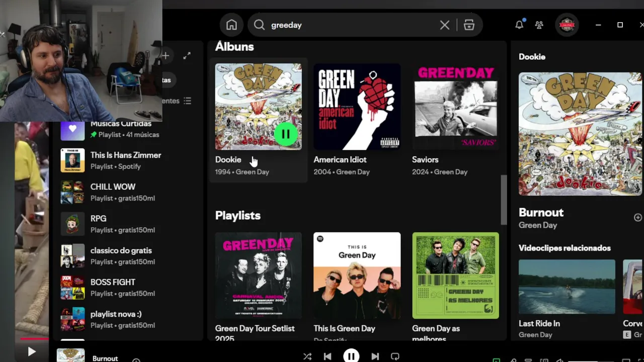Viewport: 644px width, 362px height.
Task: Open Green Day artist under Burnout
Action: tap(538, 225)
